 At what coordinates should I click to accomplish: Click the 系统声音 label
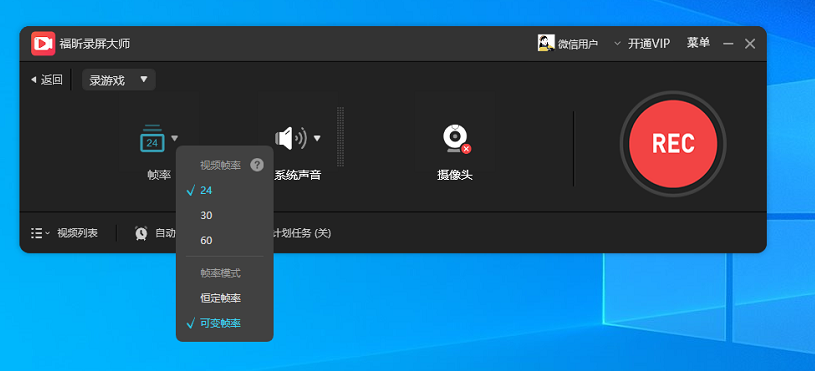click(x=298, y=175)
